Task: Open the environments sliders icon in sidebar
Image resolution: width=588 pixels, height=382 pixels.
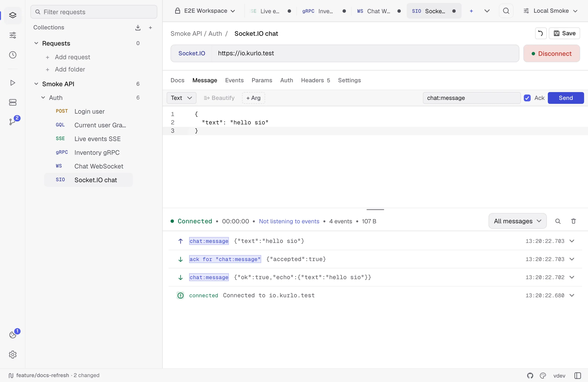Action: point(12,35)
